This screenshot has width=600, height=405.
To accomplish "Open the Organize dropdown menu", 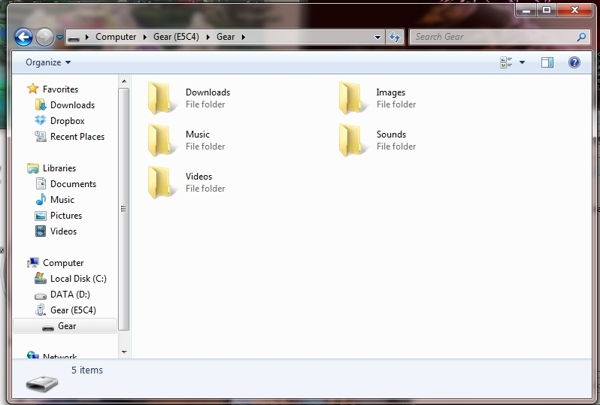I will (x=48, y=62).
